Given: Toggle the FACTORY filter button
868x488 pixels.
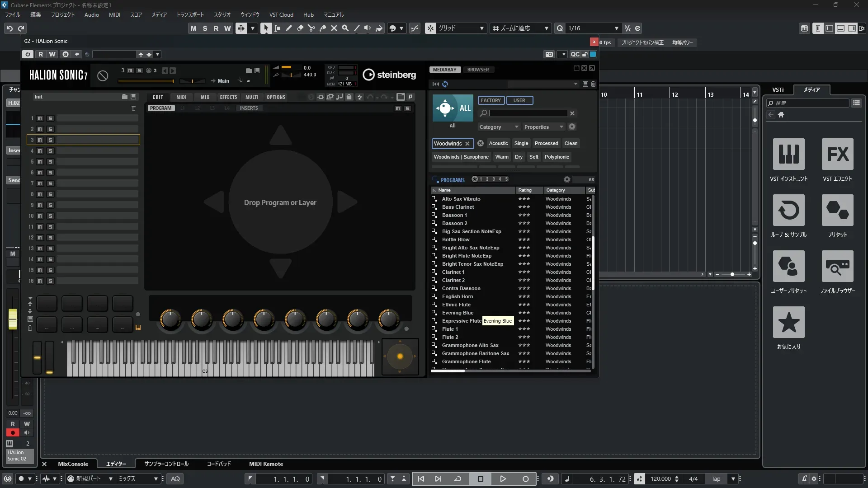Looking at the screenshot, I should [491, 100].
